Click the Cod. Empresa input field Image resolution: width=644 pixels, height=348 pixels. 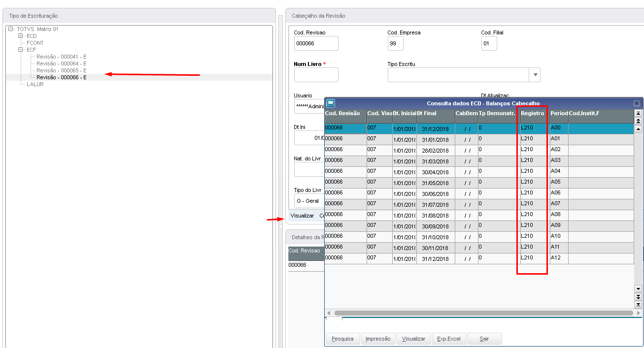(395, 43)
